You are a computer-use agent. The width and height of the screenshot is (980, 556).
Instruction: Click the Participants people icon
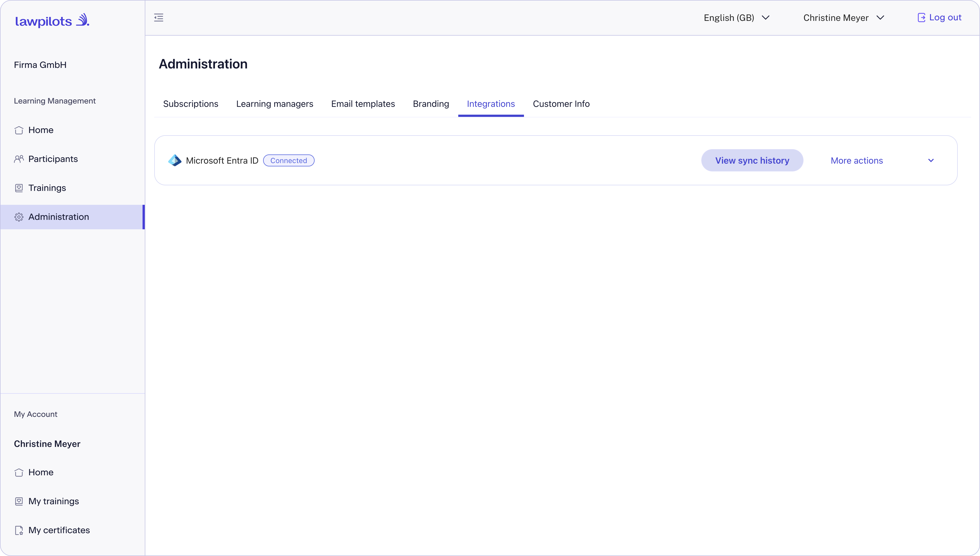19,159
